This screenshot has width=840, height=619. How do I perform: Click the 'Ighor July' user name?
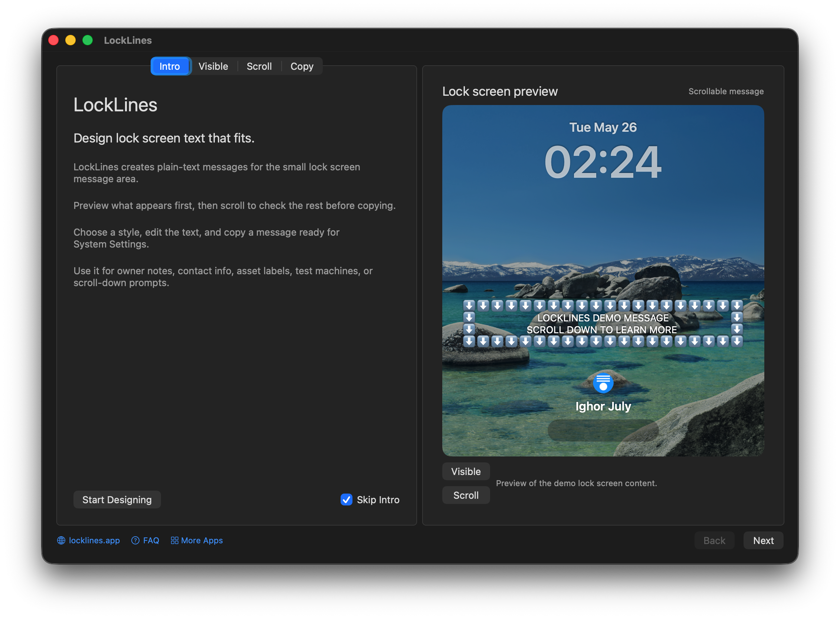pos(603,407)
